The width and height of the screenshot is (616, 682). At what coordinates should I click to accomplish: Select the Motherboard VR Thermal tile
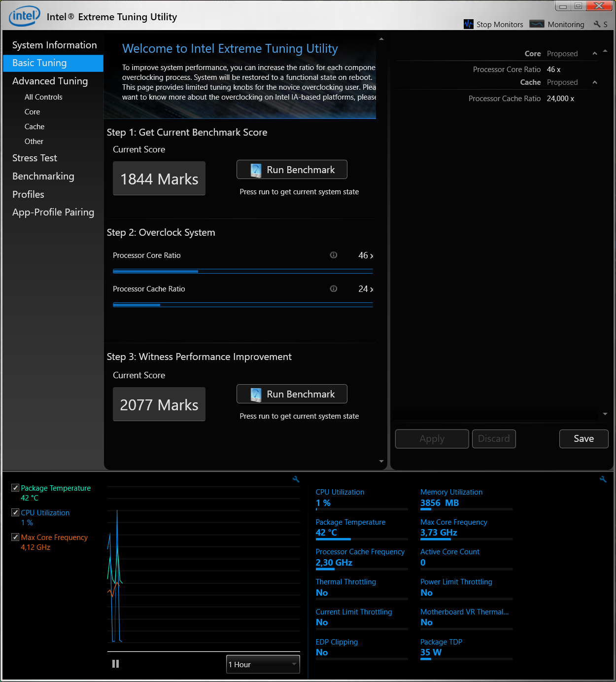tap(466, 618)
